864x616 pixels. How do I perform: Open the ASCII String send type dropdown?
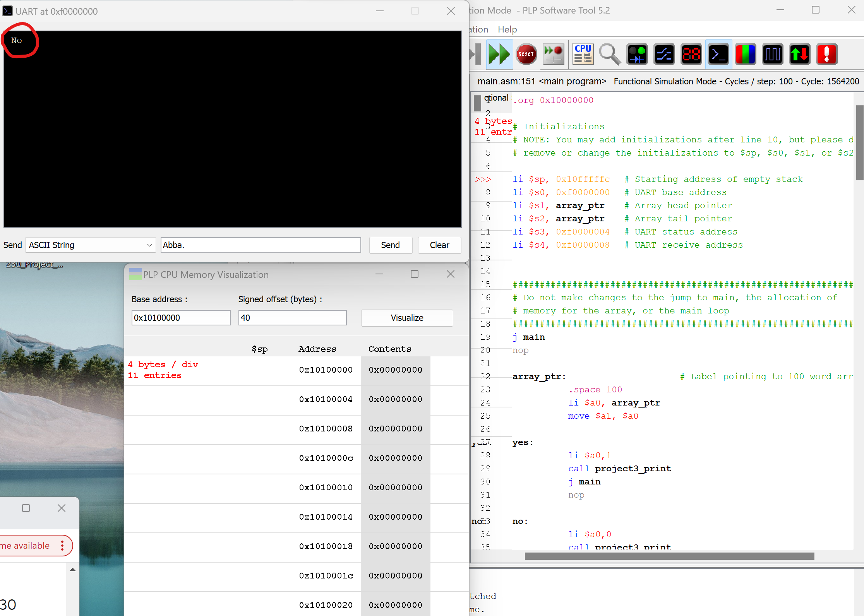click(x=90, y=245)
